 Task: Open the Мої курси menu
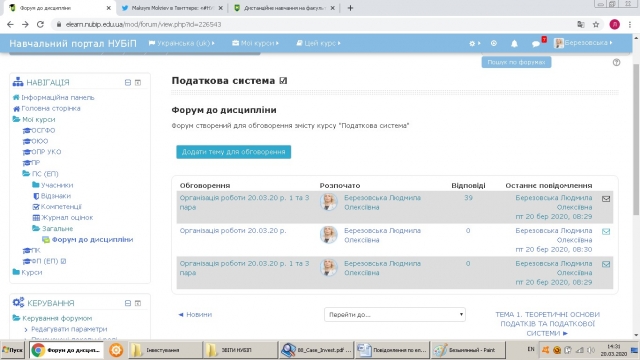pos(256,43)
